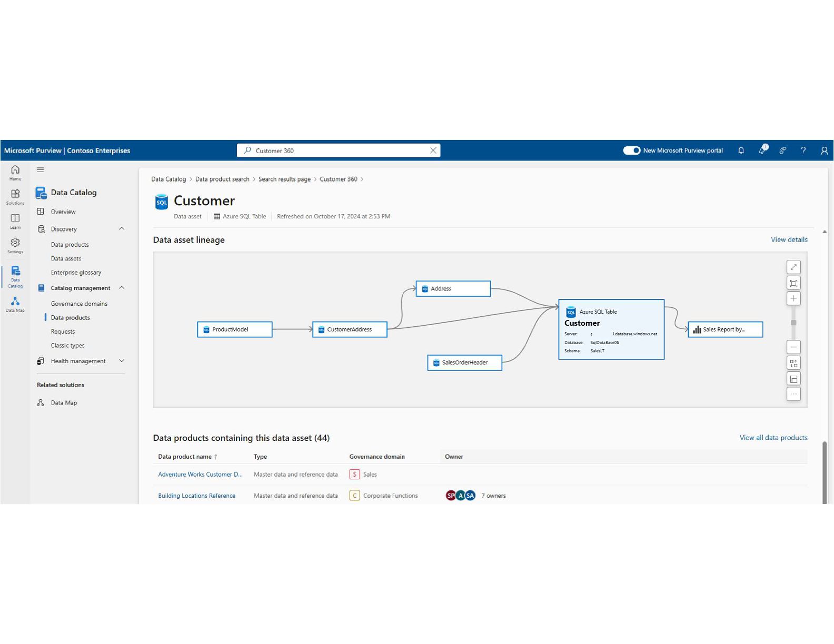Open Overview in Data Catalog menu
This screenshot has width=834, height=644.
(63, 212)
